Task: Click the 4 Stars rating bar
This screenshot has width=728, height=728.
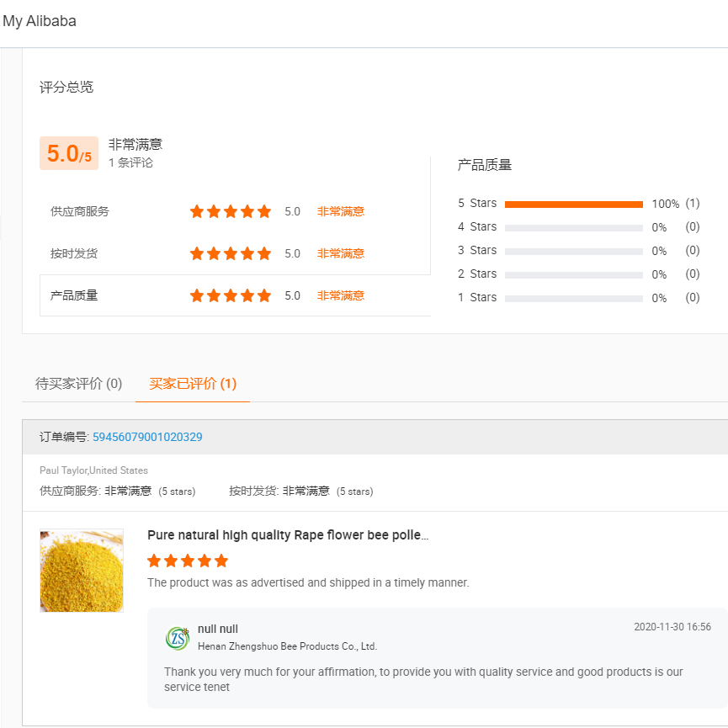Action: pos(573,227)
